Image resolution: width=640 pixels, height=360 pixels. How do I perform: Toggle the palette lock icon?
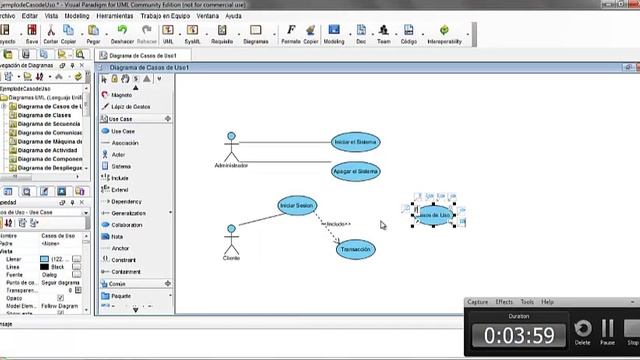tap(115, 79)
